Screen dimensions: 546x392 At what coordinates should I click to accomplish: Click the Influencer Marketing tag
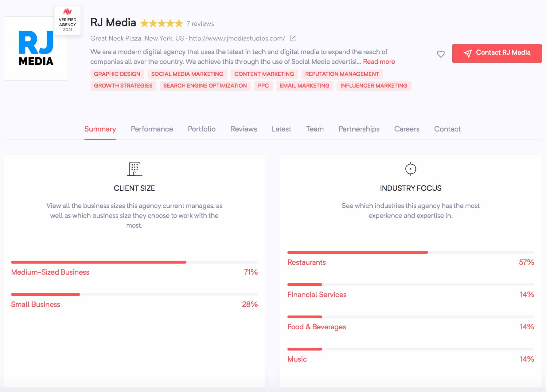tap(374, 86)
